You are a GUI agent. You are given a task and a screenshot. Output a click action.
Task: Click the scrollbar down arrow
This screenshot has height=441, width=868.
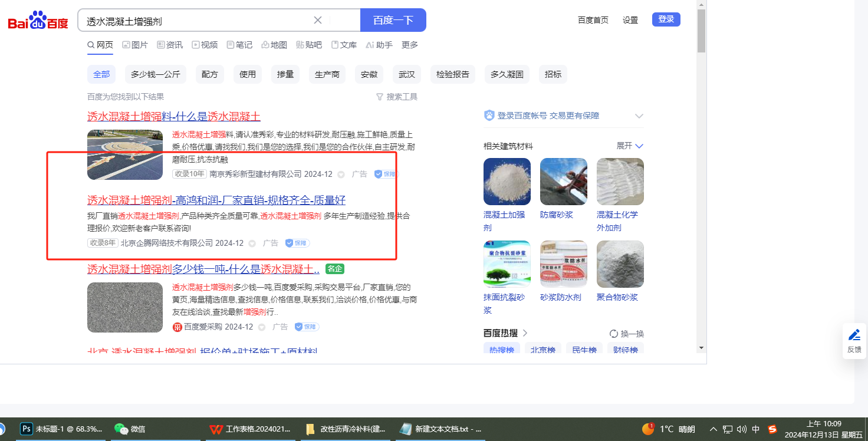tap(701, 348)
